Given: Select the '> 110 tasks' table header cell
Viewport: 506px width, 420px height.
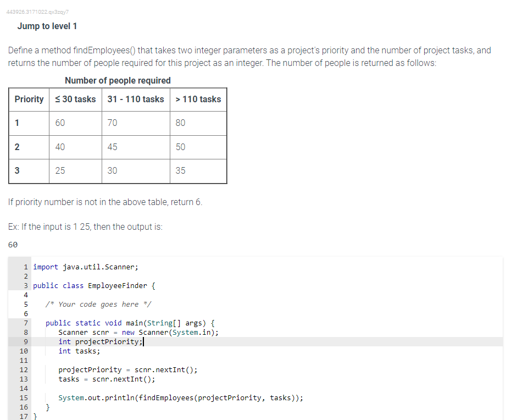Looking at the screenshot, I should [x=198, y=100].
